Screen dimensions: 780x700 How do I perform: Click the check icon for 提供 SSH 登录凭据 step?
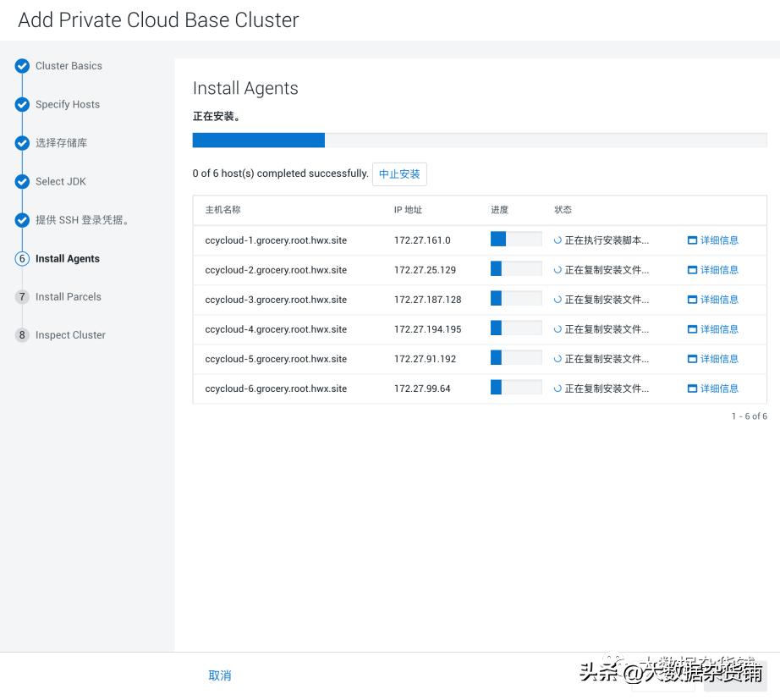coord(22,220)
